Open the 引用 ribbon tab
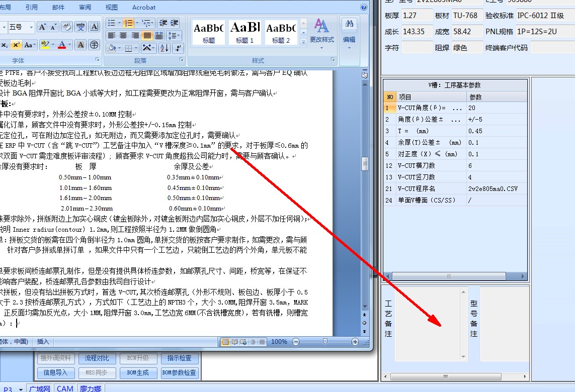 coord(32,8)
